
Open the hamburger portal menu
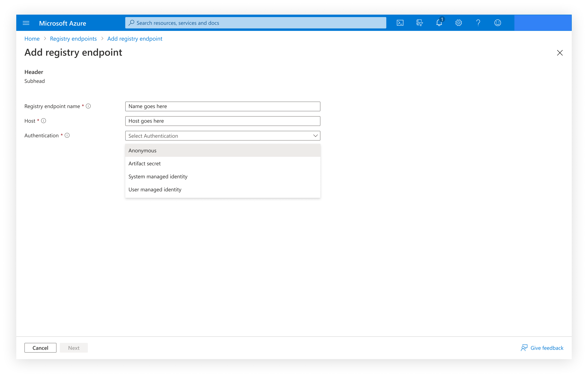click(x=26, y=23)
